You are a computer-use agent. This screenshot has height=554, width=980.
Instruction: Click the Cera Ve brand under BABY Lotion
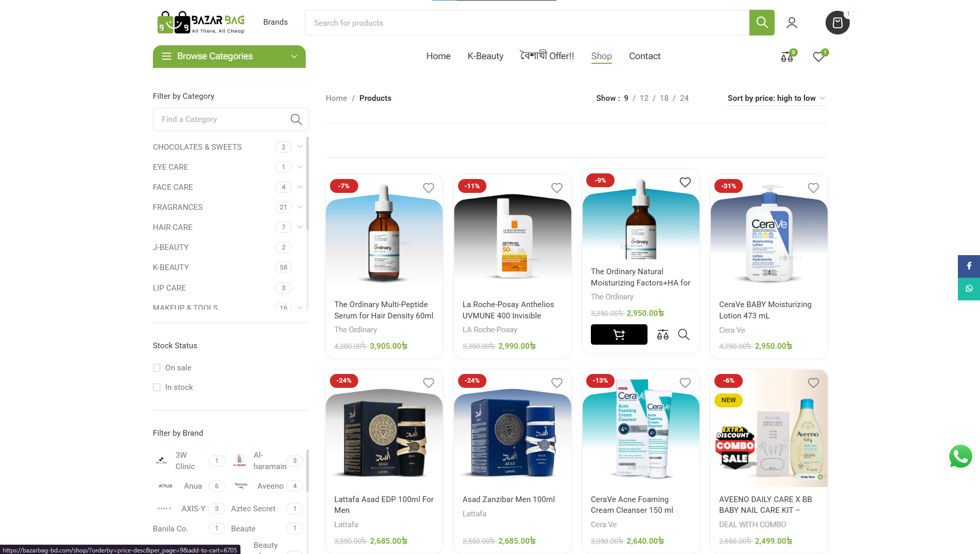[x=732, y=330]
